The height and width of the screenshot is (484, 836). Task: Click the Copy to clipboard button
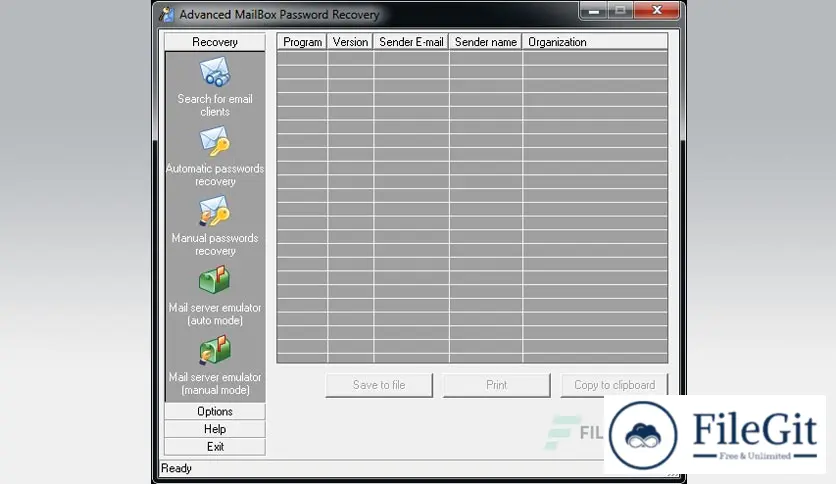point(614,385)
